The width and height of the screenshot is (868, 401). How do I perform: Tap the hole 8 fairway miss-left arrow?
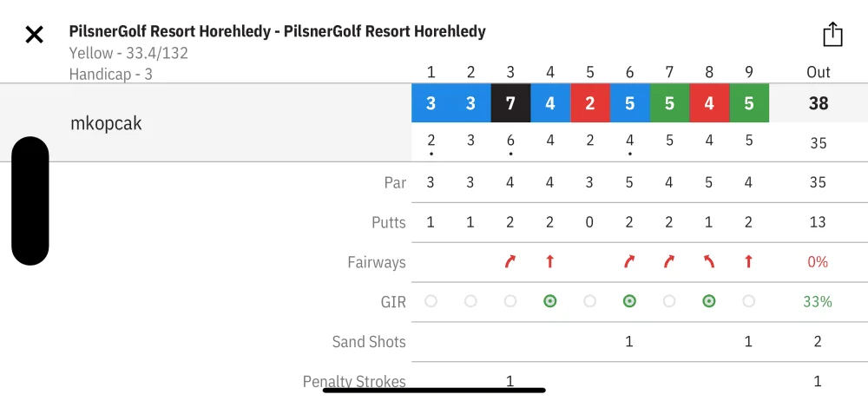pos(708,261)
